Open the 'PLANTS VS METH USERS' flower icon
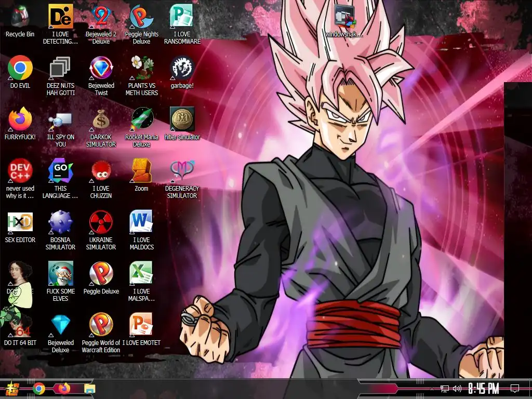The image size is (532, 399). click(x=141, y=68)
